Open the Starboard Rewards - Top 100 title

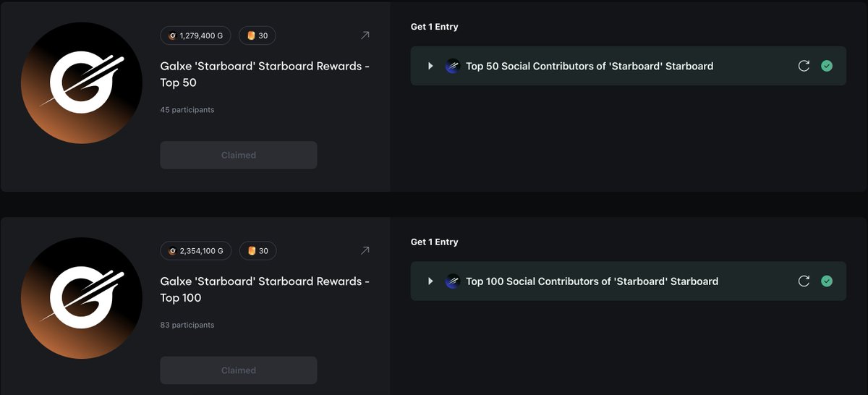point(264,289)
